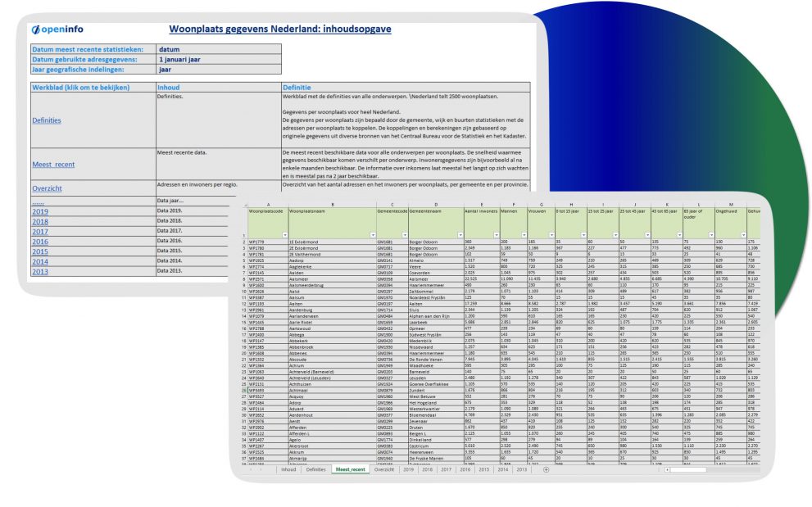Select the 'WP2571' code cell
Image resolution: width=812 pixels, height=507 pixels.
pyautogui.click(x=268, y=278)
